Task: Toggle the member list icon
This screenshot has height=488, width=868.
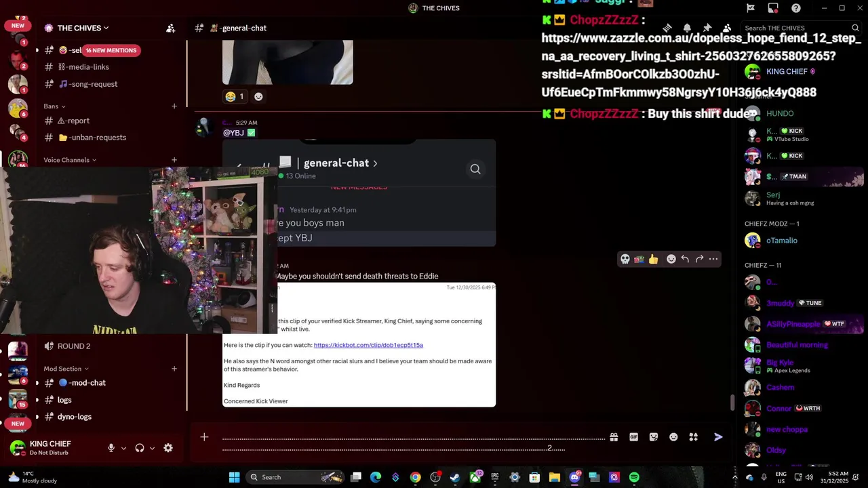Action: click(726, 28)
